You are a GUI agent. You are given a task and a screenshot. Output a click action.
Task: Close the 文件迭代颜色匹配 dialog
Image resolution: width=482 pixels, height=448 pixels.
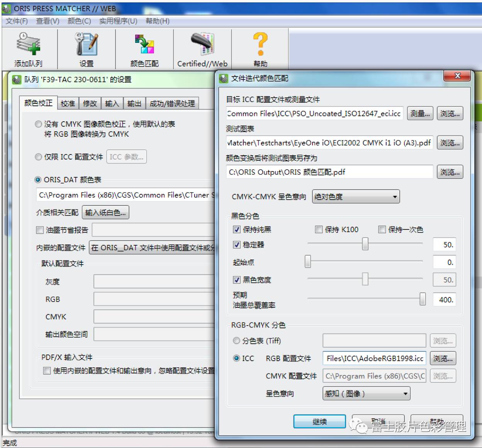click(x=457, y=76)
